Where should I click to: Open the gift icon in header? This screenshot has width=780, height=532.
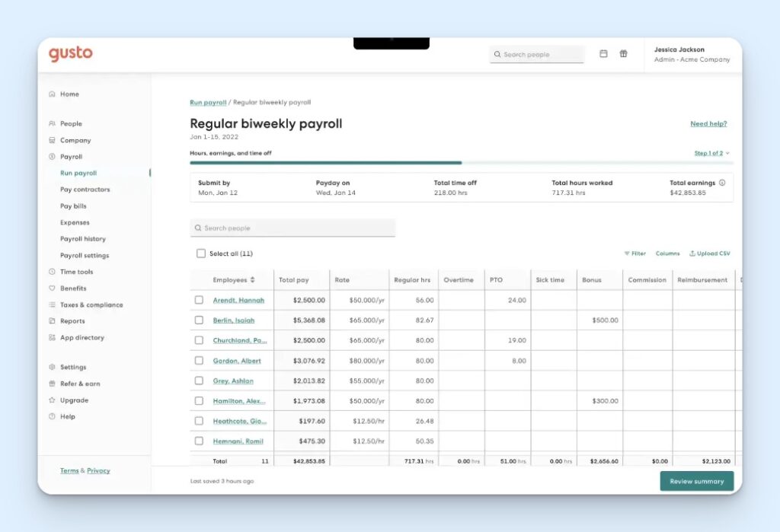click(x=623, y=54)
